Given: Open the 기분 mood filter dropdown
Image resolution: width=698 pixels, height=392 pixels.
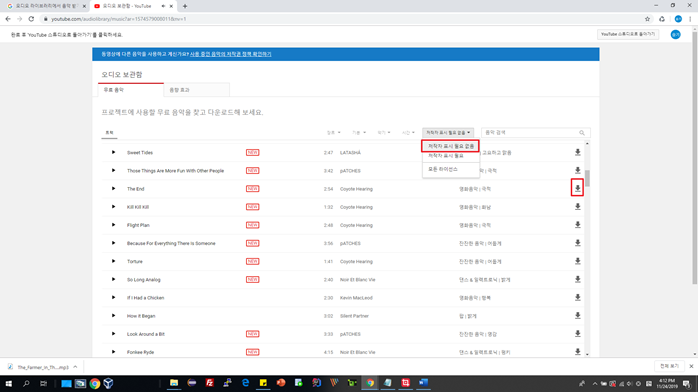Looking at the screenshot, I should pos(359,133).
